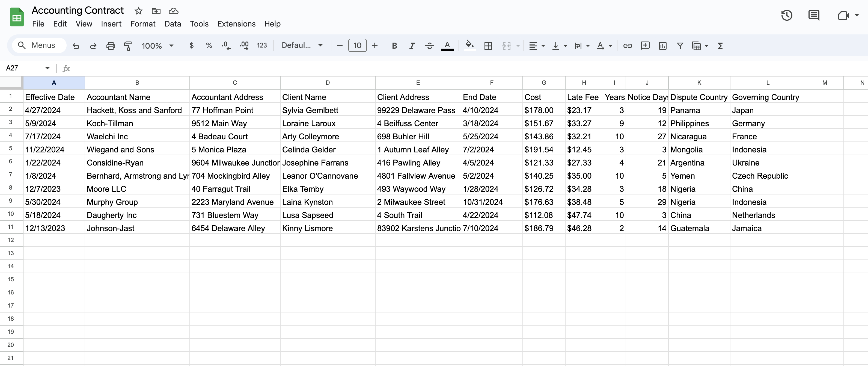This screenshot has width=868, height=366.
Task: Open the Help menu
Action: point(272,23)
